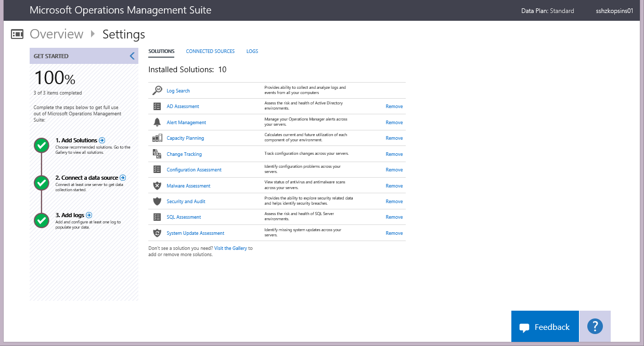Toggle the green checkmark on Add Solutions step
644x346 pixels.
tap(41, 145)
